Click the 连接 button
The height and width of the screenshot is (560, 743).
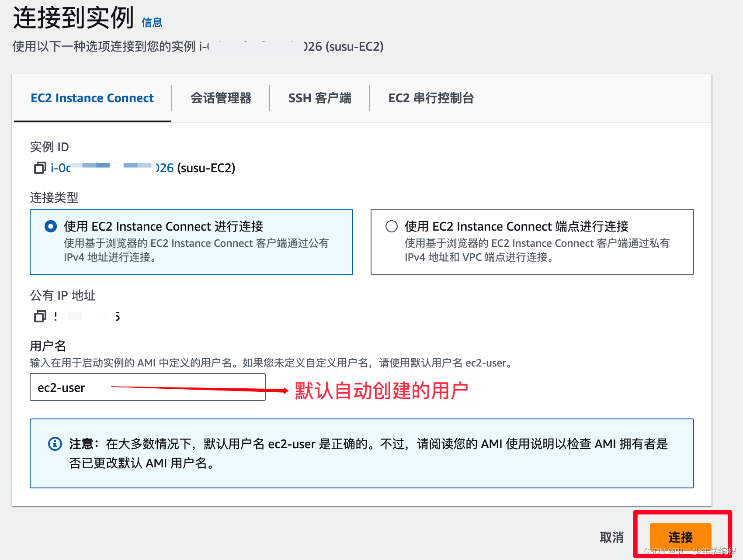point(681,537)
